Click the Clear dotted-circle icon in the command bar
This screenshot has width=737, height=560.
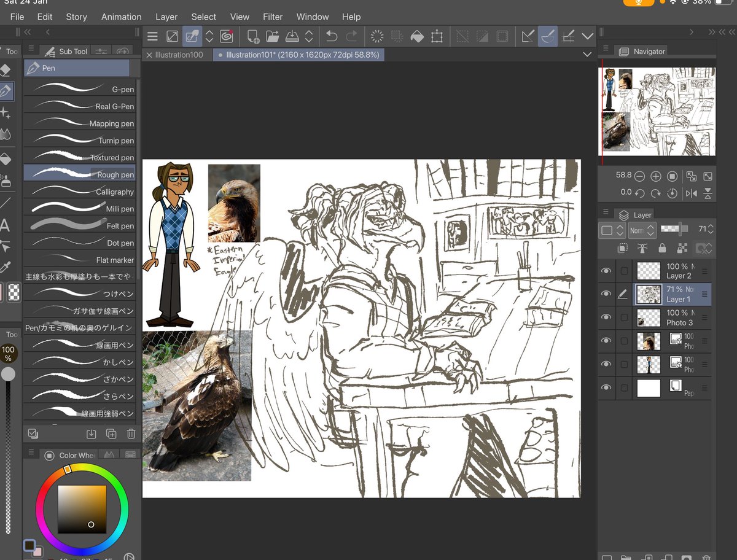pos(377,37)
